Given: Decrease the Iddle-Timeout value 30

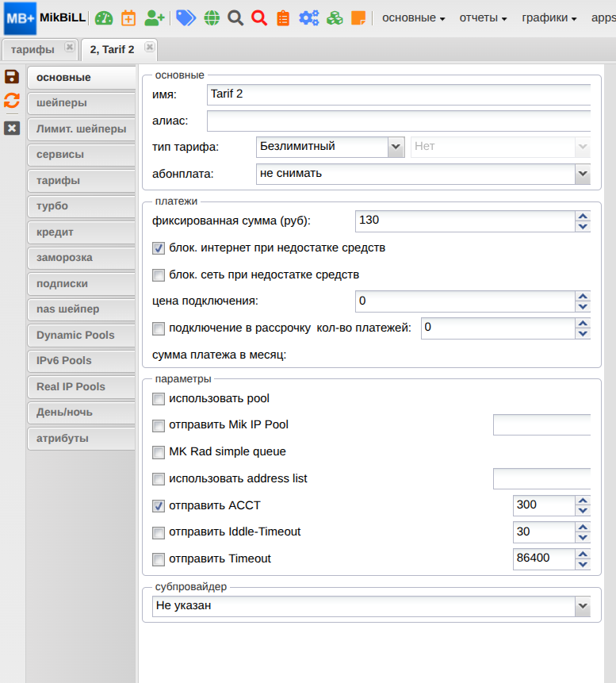Looking at the screenshot, I should [x=583, y=538].
